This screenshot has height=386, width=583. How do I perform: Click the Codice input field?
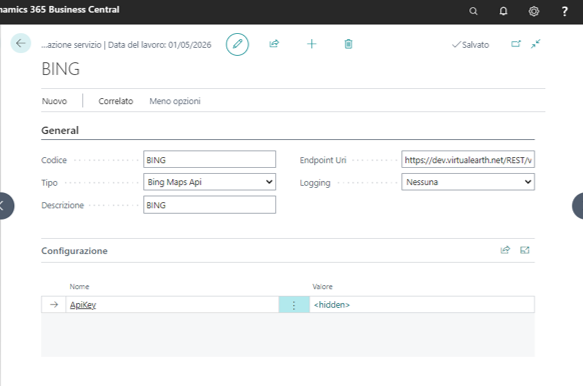coord(209,160)
